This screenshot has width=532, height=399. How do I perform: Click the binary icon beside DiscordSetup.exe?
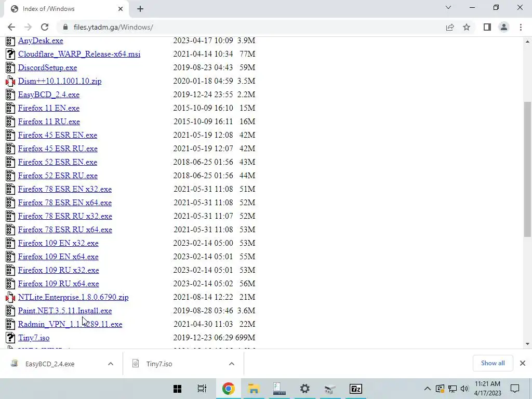pos(10,68)
